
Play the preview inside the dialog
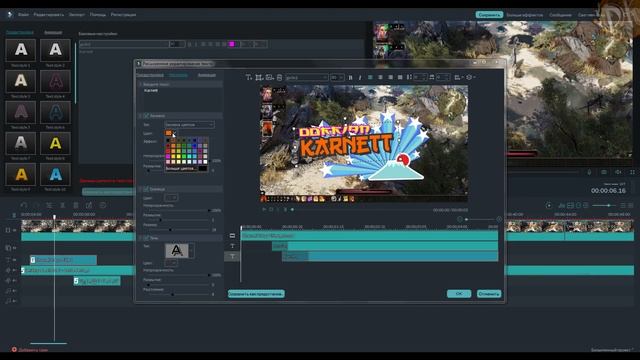[264, 209]
